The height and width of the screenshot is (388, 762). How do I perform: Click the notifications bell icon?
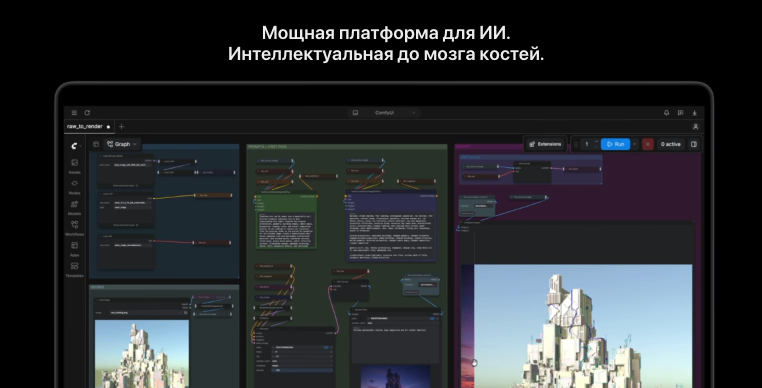tap(666, 113)
